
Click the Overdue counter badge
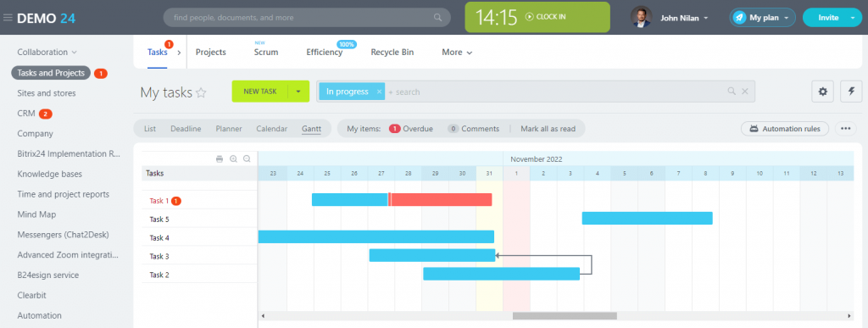point(395,129)
